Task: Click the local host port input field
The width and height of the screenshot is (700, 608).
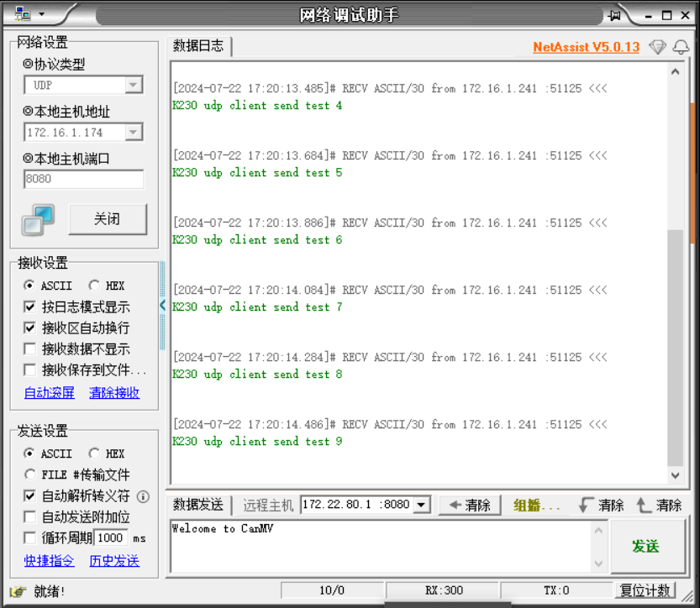Action: (83, 179)
